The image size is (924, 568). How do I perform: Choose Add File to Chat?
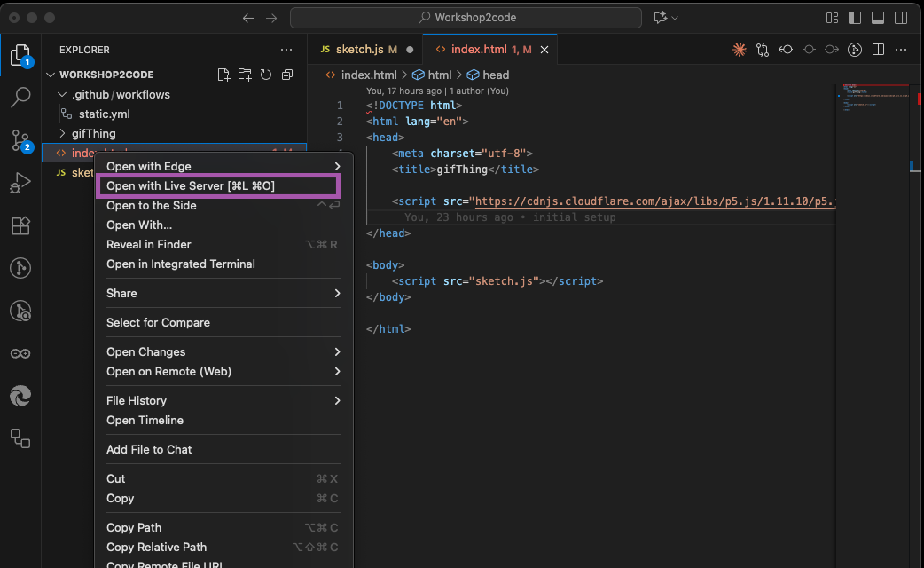tap(223, 449)
